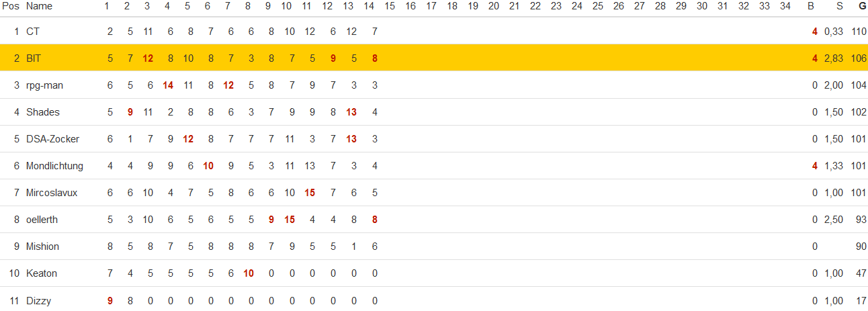Open the rpg-man player entry

45,85
